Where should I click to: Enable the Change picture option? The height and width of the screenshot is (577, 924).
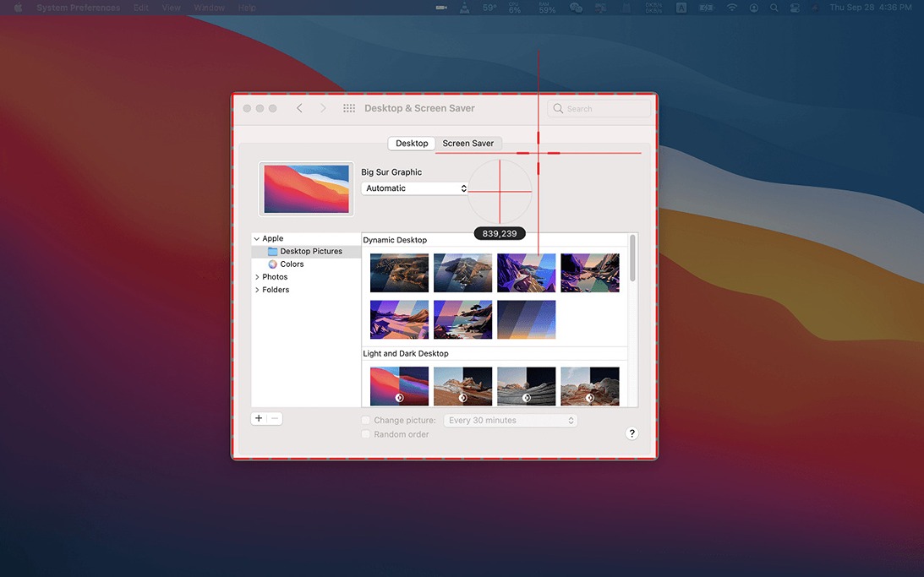click(x=365, y=419)
